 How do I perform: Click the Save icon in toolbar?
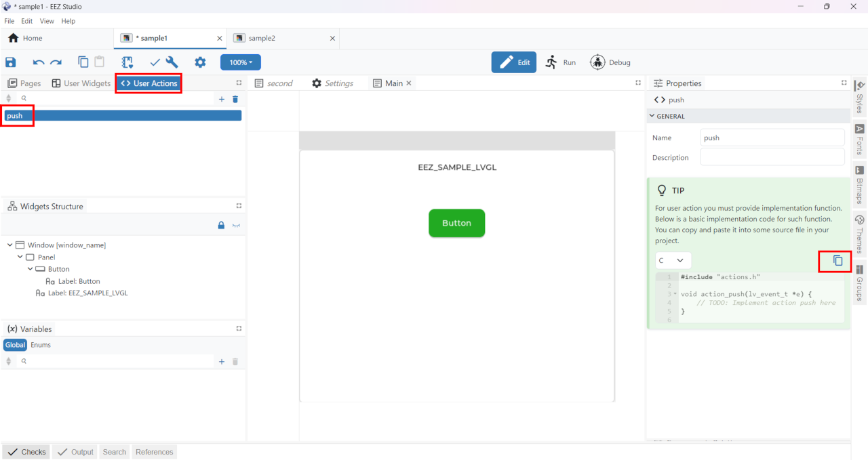[x=11, y=62]
